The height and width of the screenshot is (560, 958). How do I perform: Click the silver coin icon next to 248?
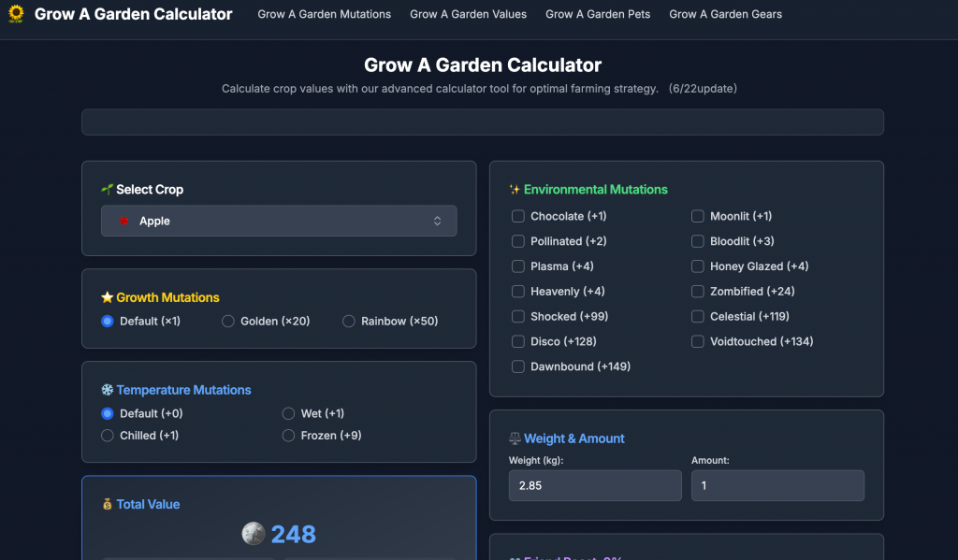point(253,534)
